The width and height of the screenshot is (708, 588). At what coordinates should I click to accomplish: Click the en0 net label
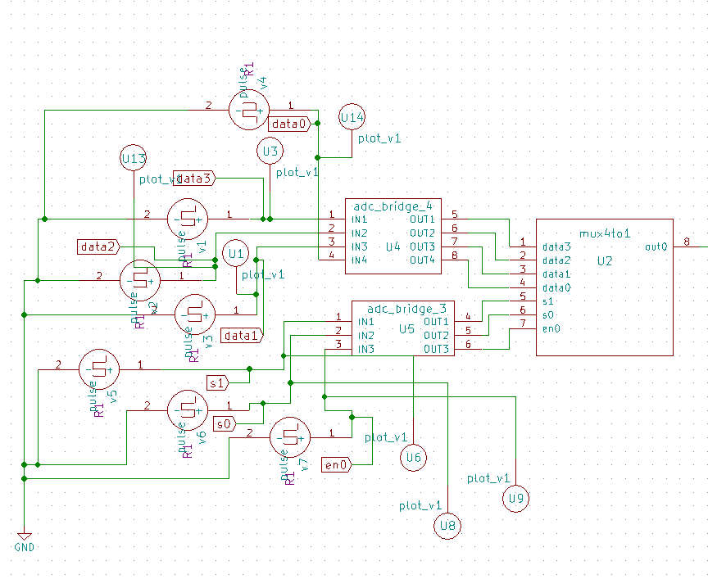pos(337,464)
